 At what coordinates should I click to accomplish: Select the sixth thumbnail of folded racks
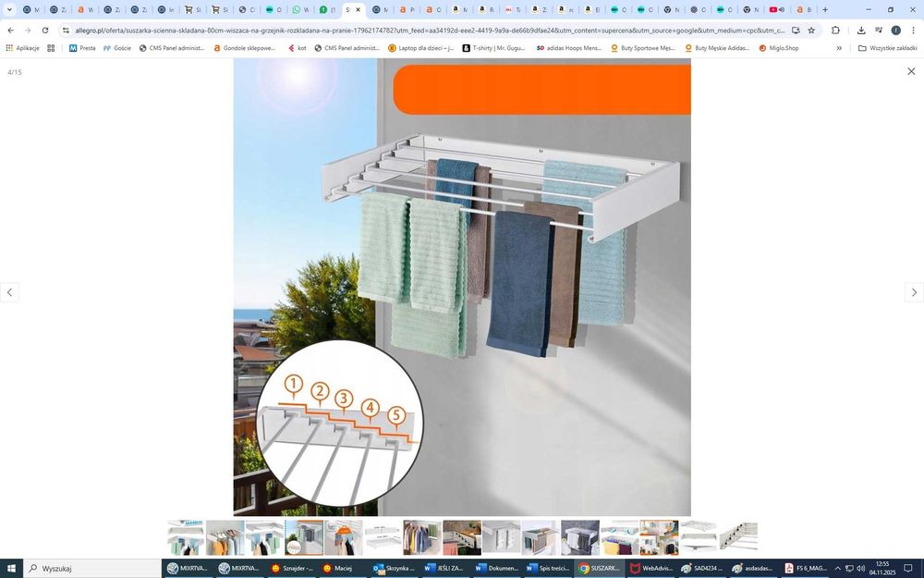[383, 537]
